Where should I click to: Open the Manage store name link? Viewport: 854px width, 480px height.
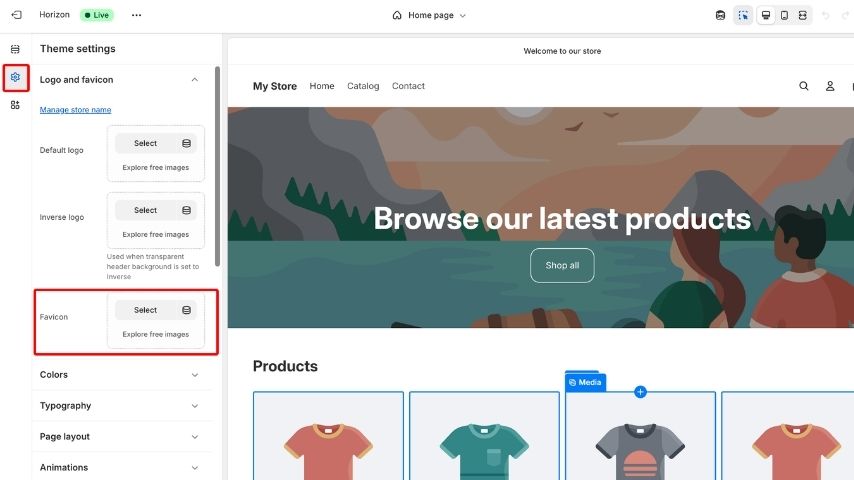click(75, 110)
